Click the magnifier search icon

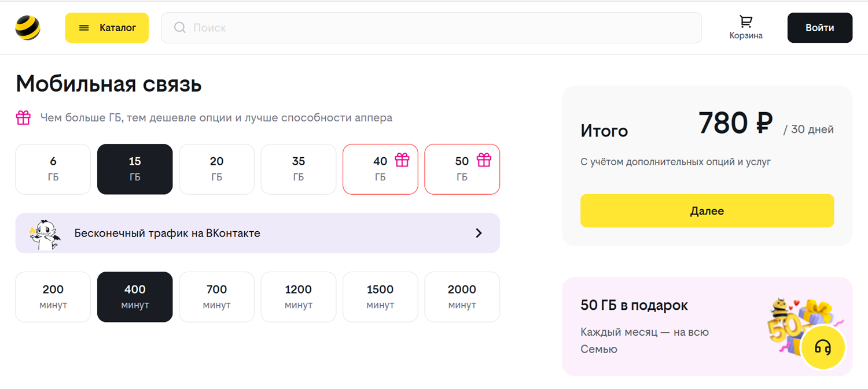pyautogui.click(x=180, y=28)
